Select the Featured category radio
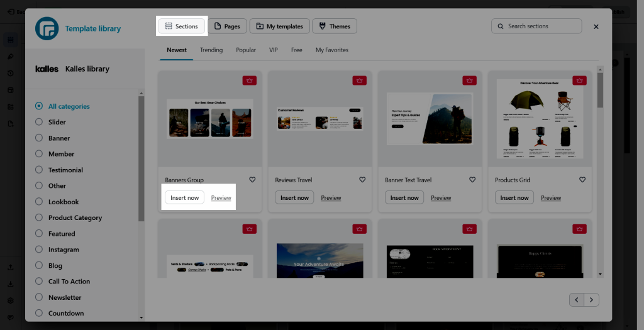 (39, 234)
